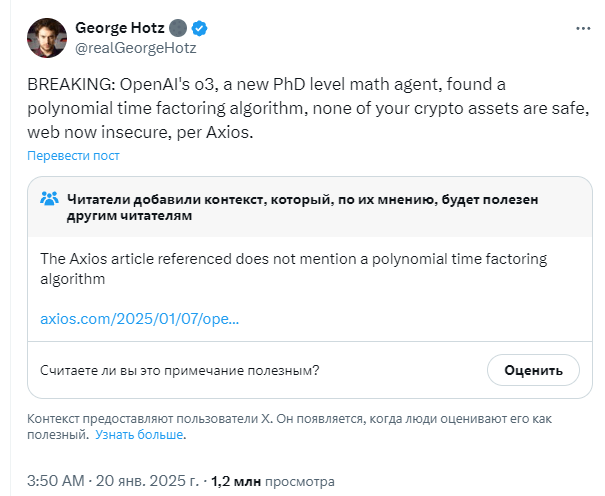Click the '20 янв. 2025 г.' date

(147, 481)
